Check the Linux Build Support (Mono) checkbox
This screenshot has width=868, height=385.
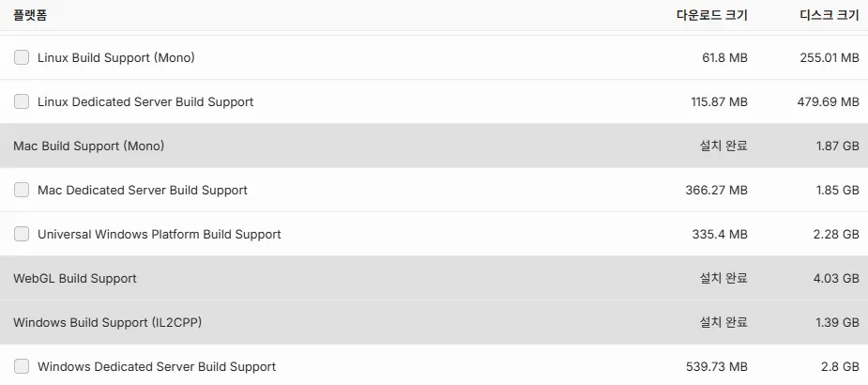22,57
